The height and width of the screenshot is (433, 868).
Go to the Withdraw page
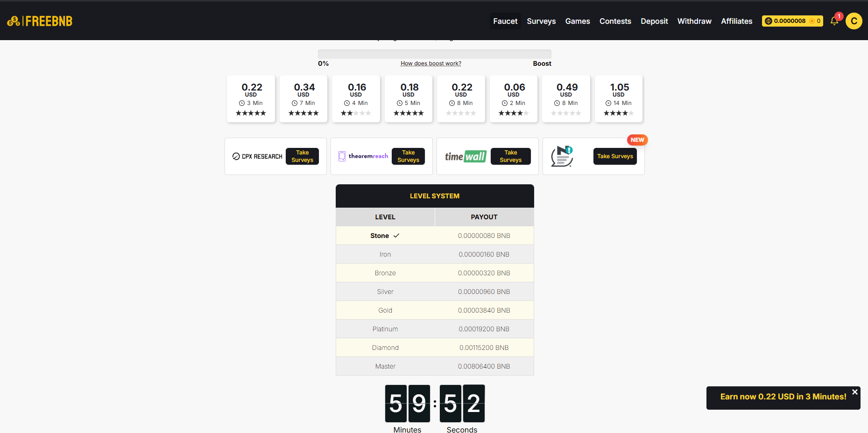point(694,21)
